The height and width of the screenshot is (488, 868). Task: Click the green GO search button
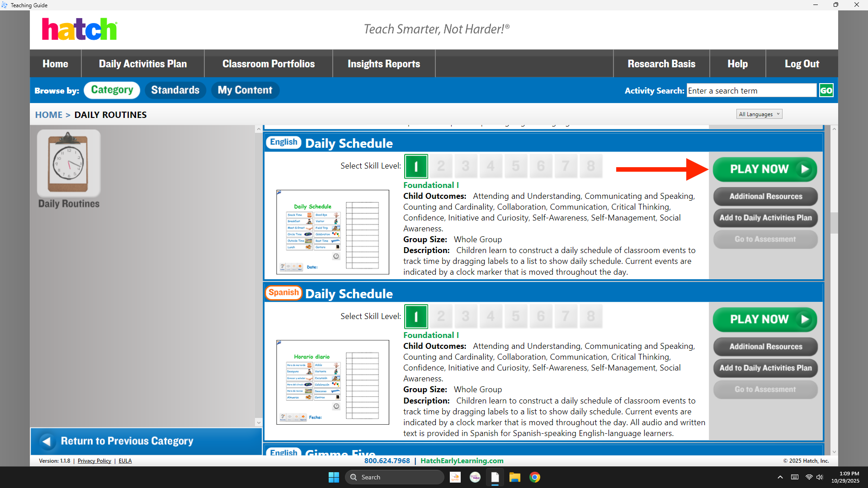[x=826, y=90]
